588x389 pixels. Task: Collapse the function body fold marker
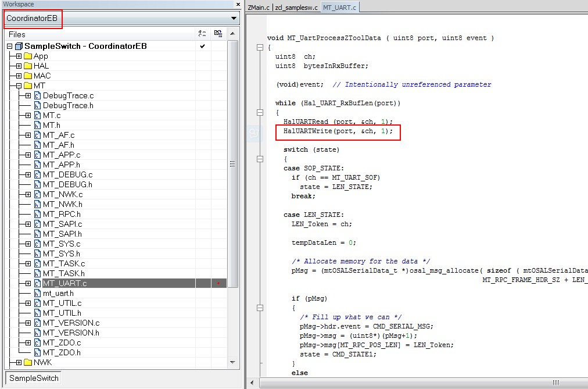point(260,47)
